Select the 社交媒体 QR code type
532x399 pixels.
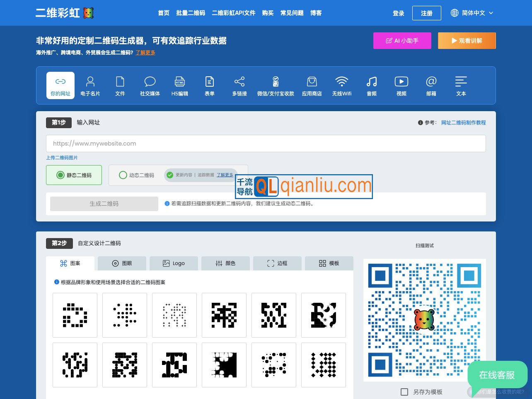[150, 85]
